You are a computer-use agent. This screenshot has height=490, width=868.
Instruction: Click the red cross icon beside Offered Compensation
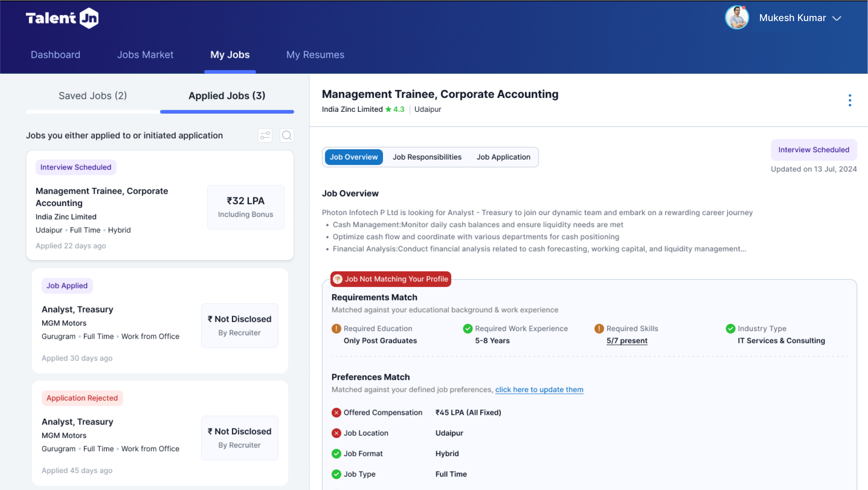coord(336,413)
